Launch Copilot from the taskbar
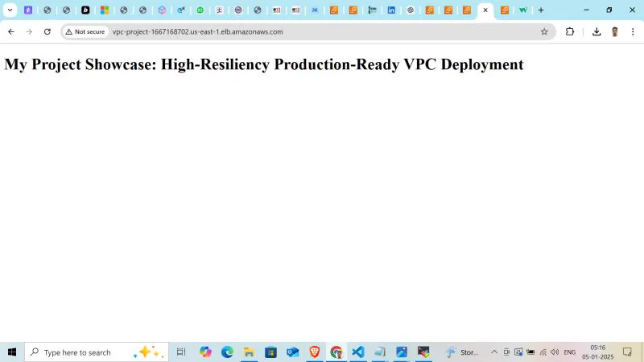 pos(205,352)
